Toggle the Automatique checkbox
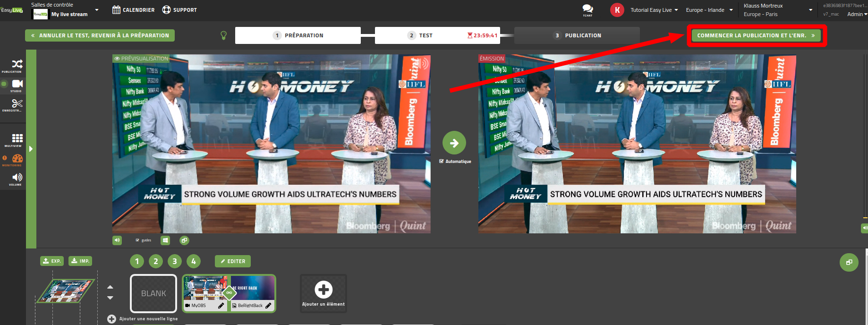The height and width of the screenshot is (325, 868). point(442,161)
